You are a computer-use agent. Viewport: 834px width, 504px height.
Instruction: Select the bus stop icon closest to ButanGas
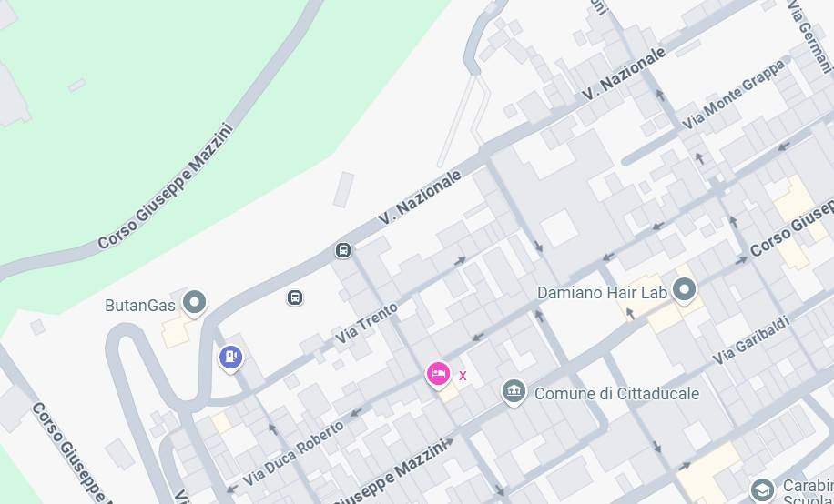[295, 297]
